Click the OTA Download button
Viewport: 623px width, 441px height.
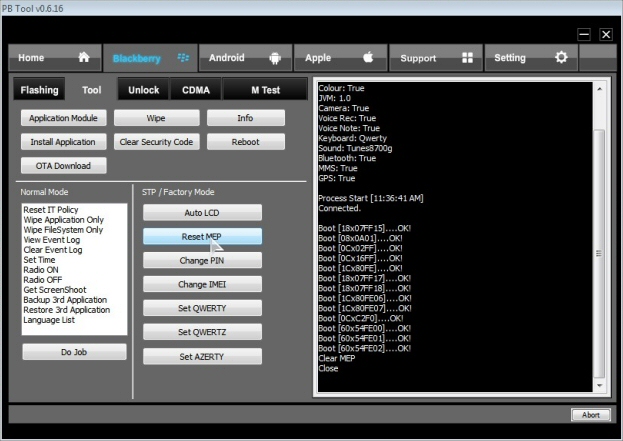[64, 166]
